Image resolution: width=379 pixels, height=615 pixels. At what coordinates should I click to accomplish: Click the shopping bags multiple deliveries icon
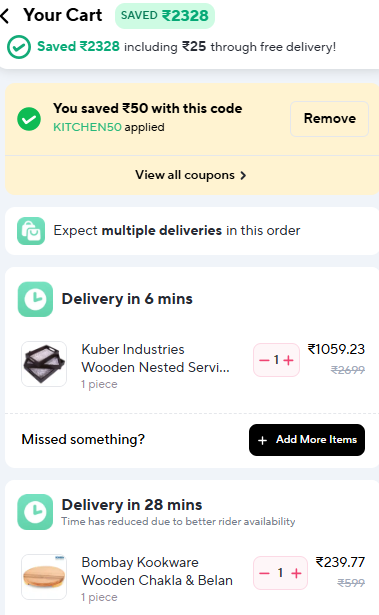tap(31, 231)
